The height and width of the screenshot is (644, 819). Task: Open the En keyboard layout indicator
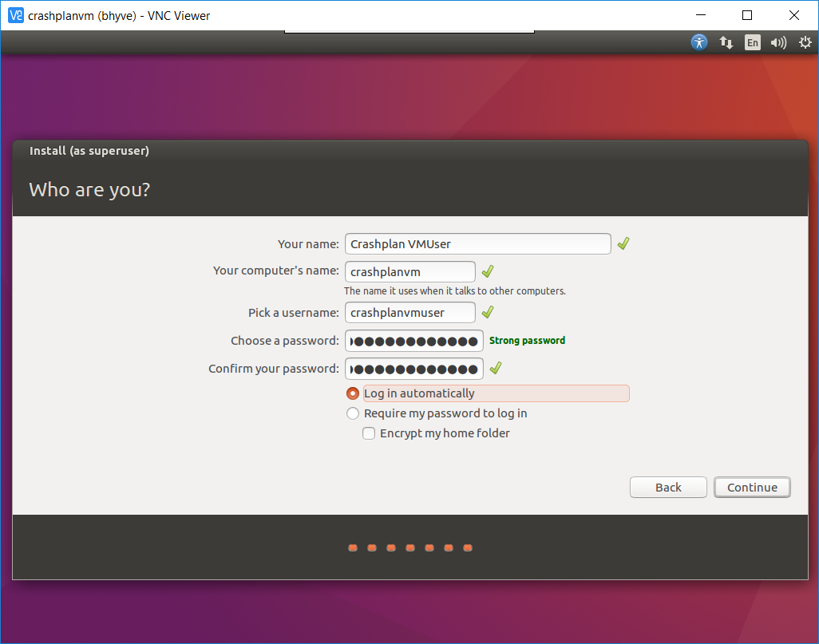point(752,42)
